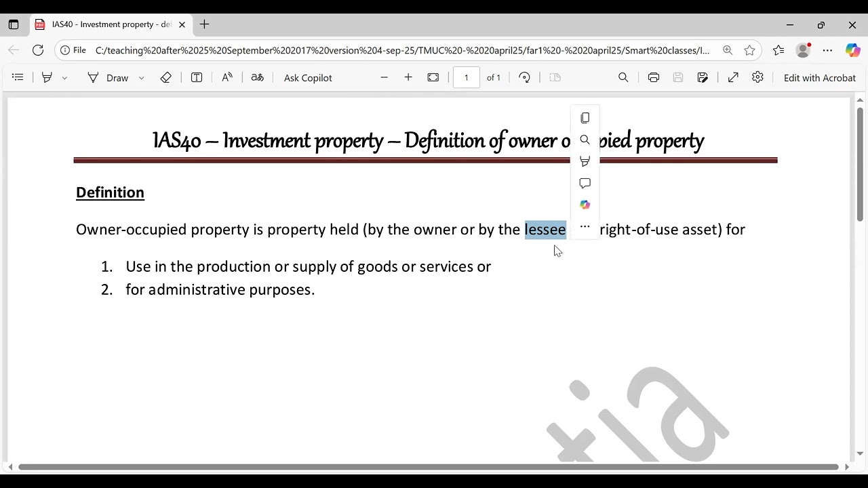Add this page to favorites
The width and height of the screenshot is (868, 488).
(x=749, y=50)
